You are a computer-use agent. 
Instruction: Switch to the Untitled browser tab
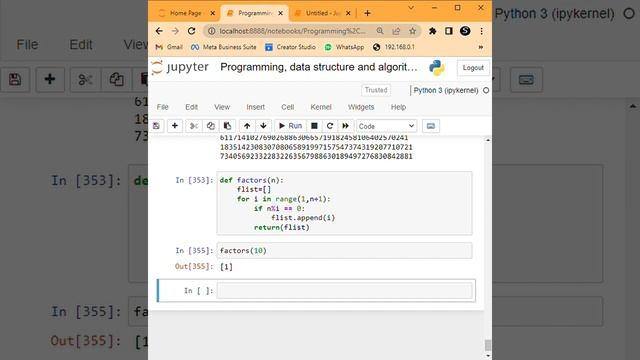322,13
